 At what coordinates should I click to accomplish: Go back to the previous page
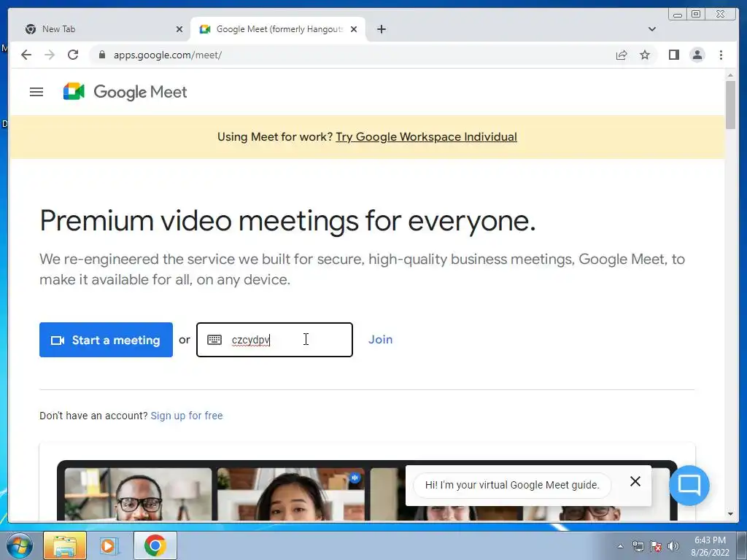coord(26,55)
